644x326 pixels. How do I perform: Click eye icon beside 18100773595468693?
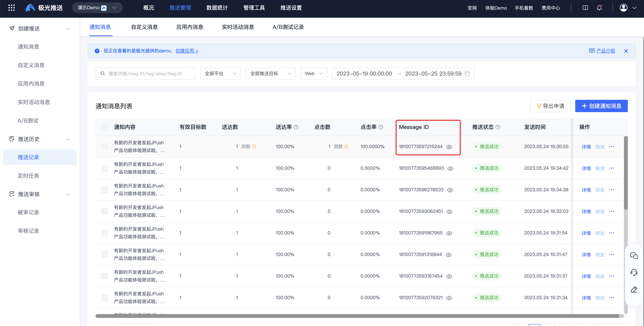(450, 168)
